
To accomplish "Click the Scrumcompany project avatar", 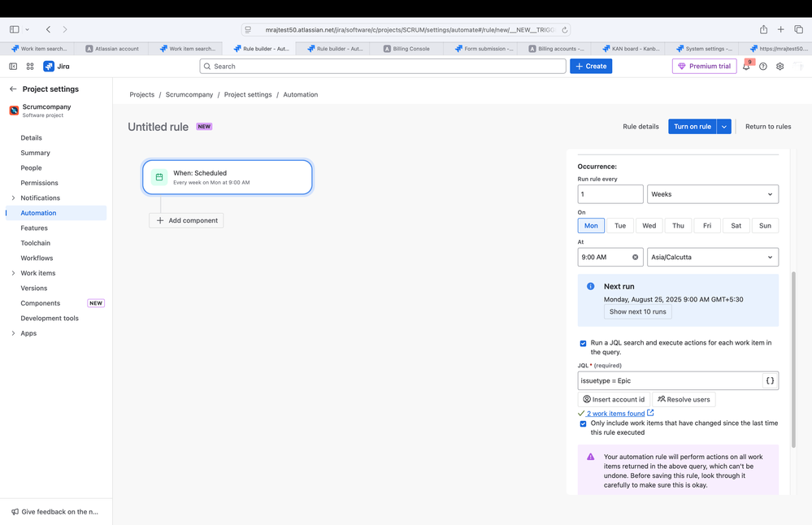I will click(14, 111).
